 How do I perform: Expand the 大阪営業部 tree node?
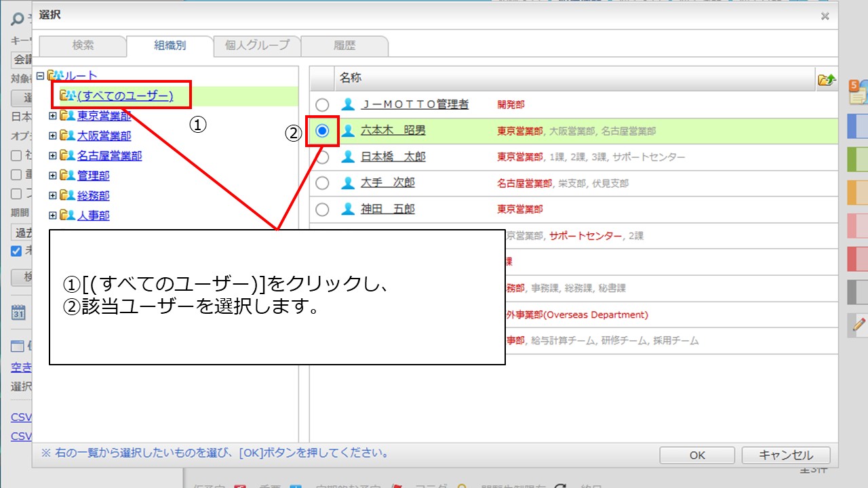[x=53, y=136]
